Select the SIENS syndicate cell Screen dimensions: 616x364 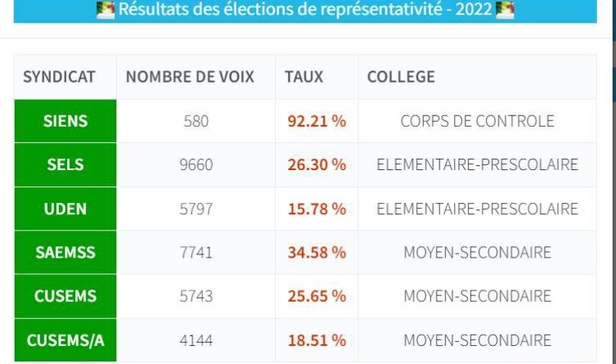65,121
